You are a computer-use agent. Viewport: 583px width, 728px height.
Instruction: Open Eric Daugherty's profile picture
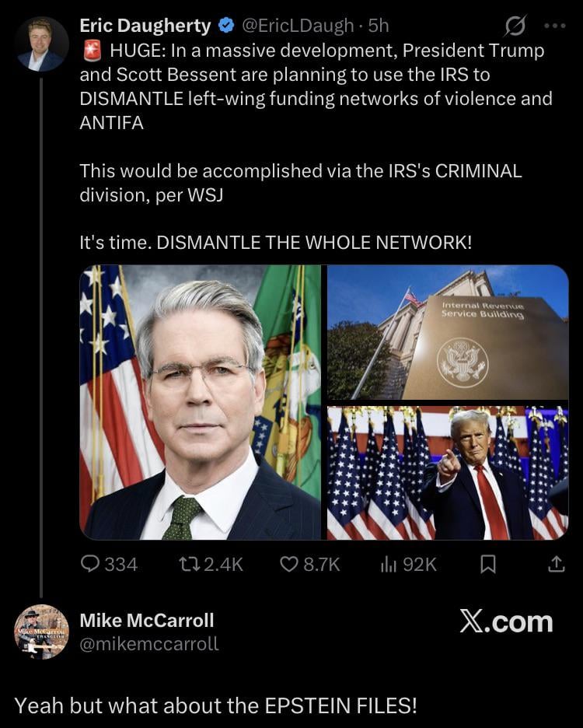41,44
